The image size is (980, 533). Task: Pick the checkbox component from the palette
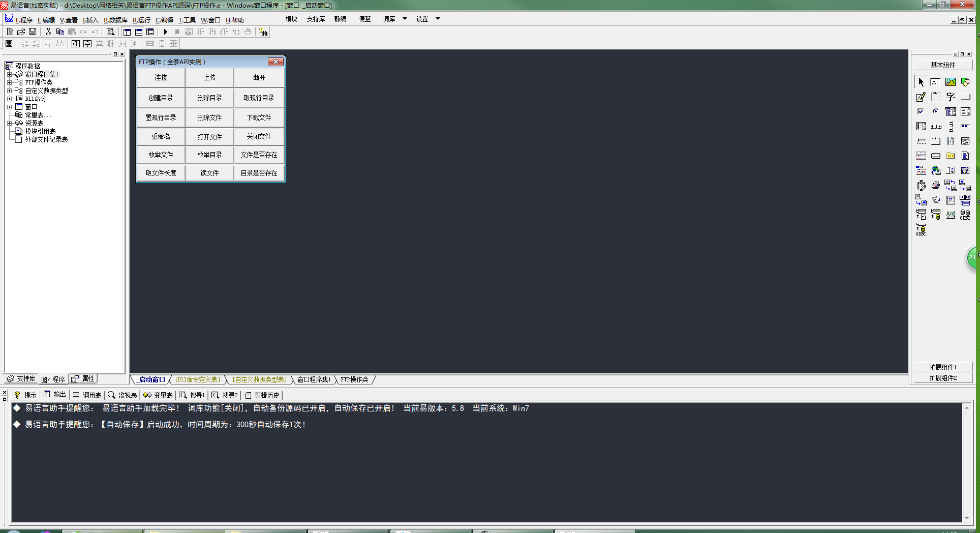[x=921, y=111]
